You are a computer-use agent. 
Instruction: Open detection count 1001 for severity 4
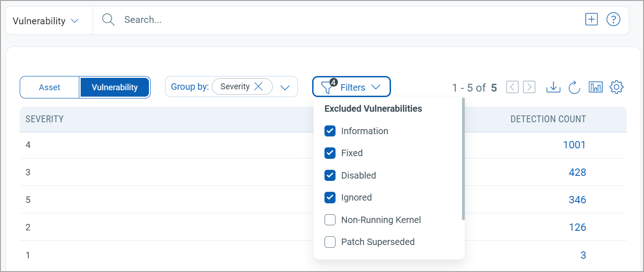(x=574, y=145)
